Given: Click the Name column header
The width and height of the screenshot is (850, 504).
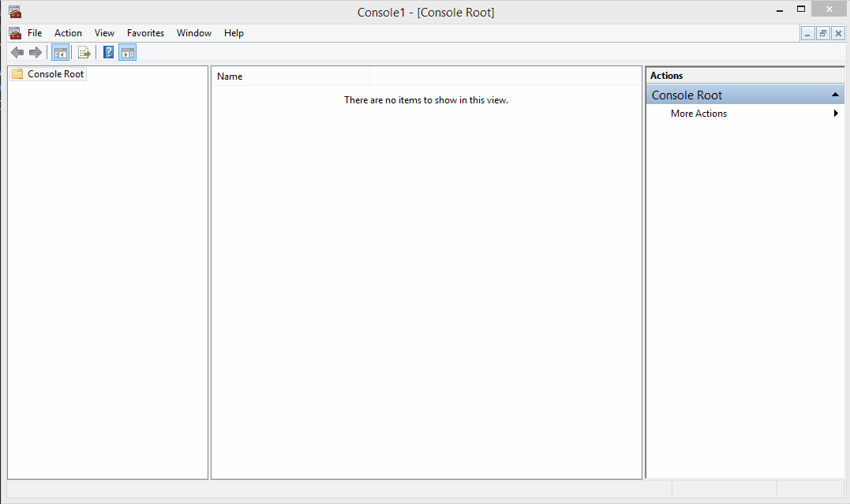Looking at the screenshot, I should (290, 77).
